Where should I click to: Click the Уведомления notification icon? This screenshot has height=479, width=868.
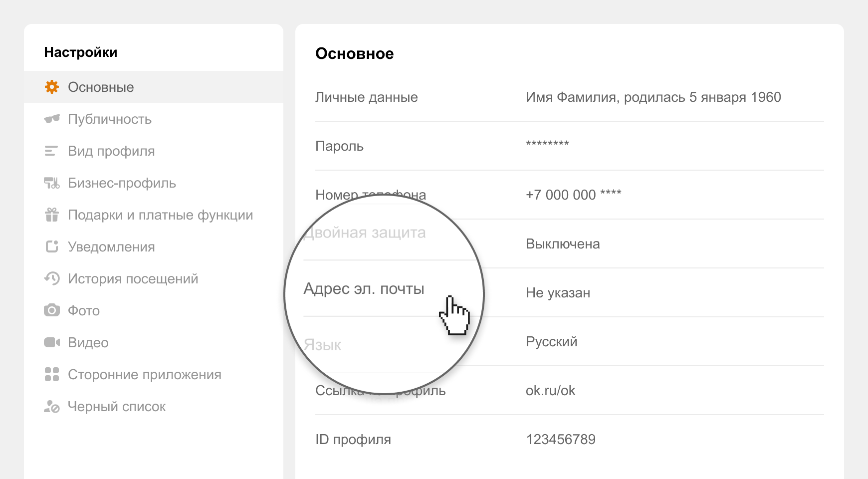(52, 246)
